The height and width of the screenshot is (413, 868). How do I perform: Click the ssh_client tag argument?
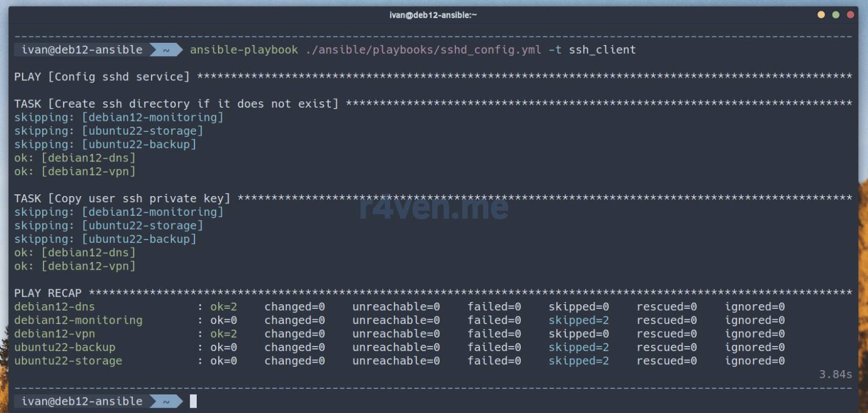[x=602, y=50]
